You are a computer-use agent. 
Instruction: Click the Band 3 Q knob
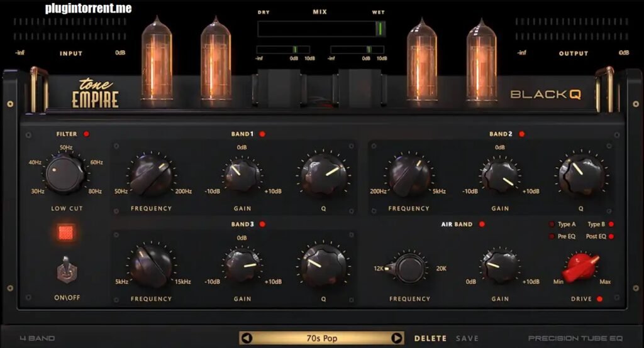(x=323, y=266)
